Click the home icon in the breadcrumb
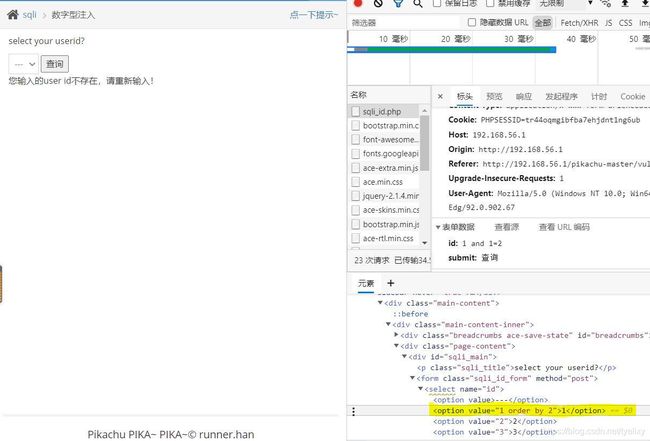Image resolution: width=650 pixels, height=441 pixels. point(13,15)
